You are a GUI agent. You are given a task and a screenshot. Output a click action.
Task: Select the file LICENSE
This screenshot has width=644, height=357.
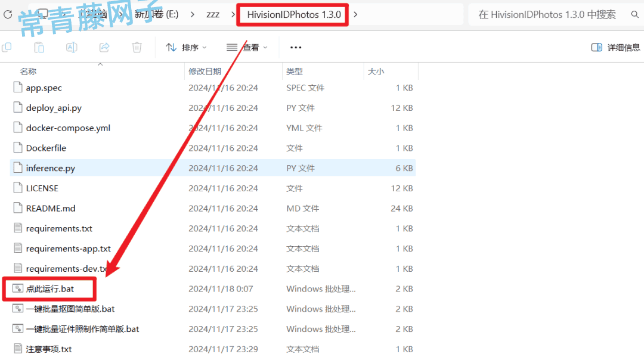(x=42, y=188)
